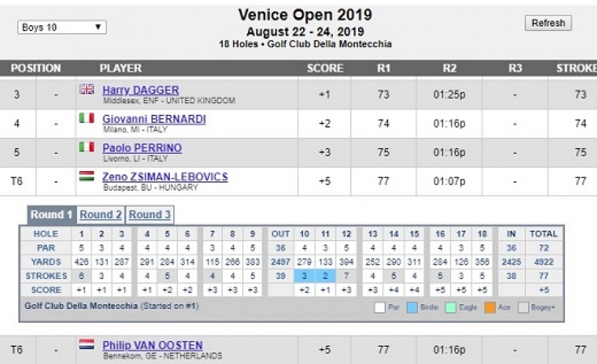Screen dimensions: 597x364
Task: Open Giovanni BERNARDI's player link
Action: tap(154, 119)
